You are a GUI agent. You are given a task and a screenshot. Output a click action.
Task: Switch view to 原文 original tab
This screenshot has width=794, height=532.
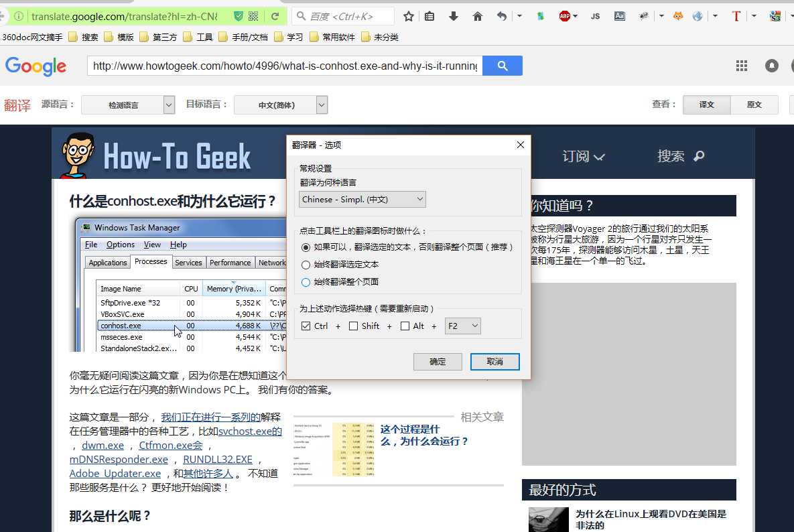[x=754, y=105]
